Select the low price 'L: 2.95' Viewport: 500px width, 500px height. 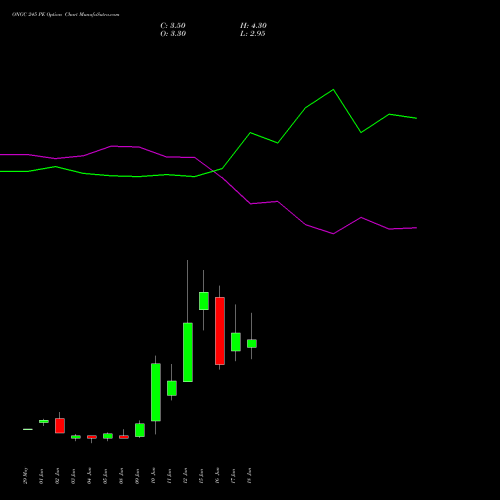[x=253, y=34]
